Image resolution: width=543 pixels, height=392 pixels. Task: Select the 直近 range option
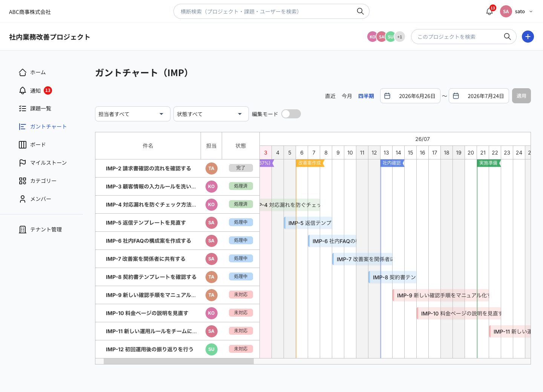coord(330,96)
